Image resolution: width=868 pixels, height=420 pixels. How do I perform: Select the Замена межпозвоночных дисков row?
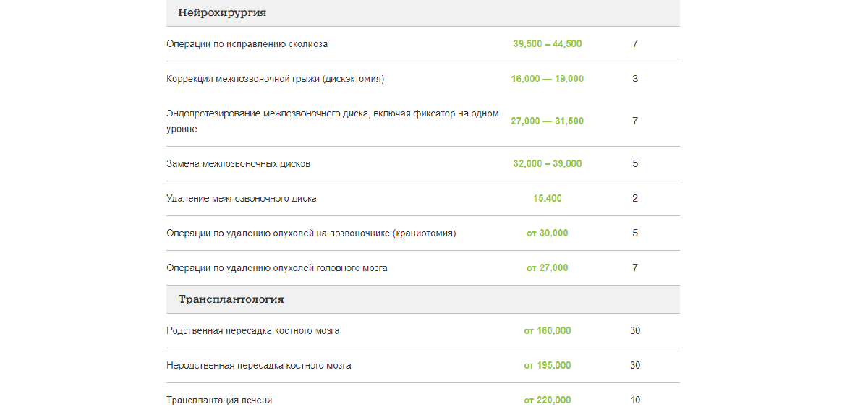click(238, 164)
